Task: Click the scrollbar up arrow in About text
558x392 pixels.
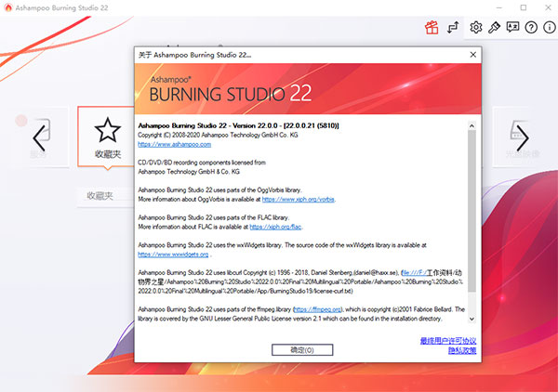Action: tap(472, 125)
